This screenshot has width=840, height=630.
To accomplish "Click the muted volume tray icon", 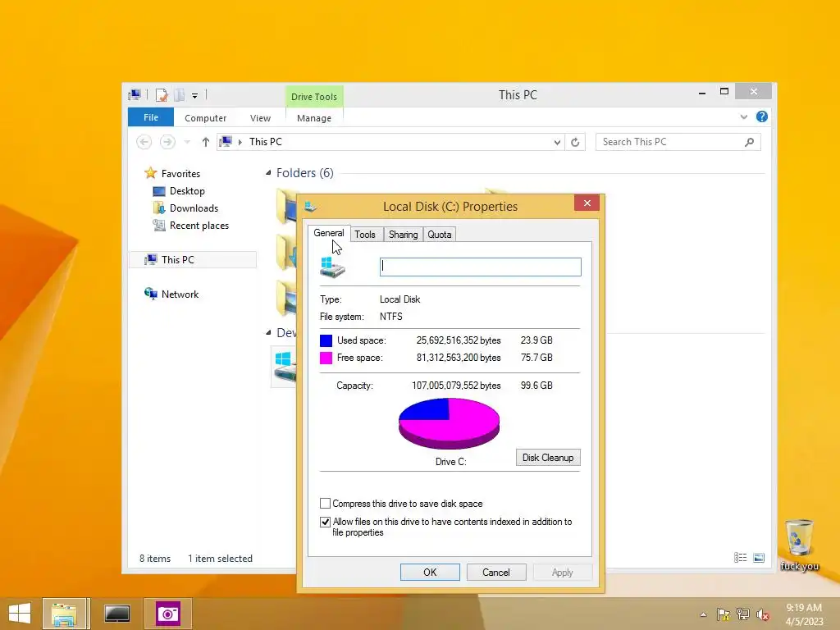I will (762, 614).
